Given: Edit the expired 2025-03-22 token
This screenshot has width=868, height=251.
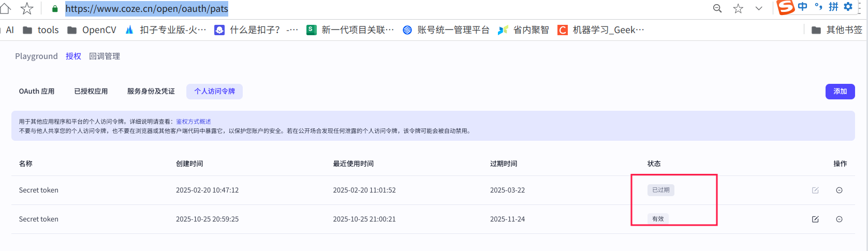Looking at the screenshot, I should pyautogui.click(x=815, y=190).
